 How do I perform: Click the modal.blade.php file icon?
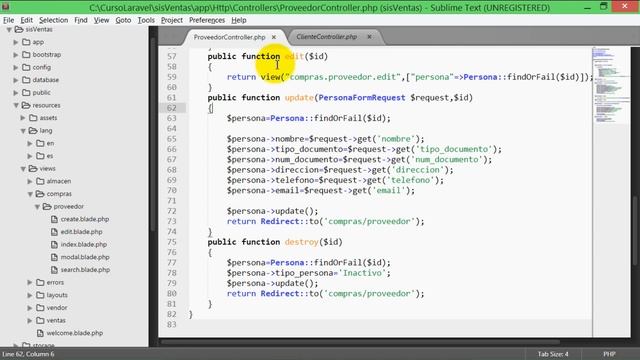(54, 257)
